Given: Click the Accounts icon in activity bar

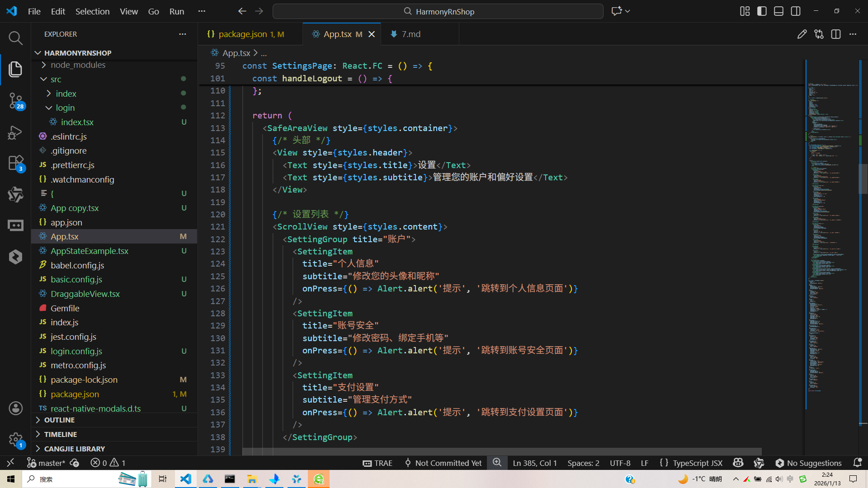Looking at the screenshot, I should tap(15, 408).
